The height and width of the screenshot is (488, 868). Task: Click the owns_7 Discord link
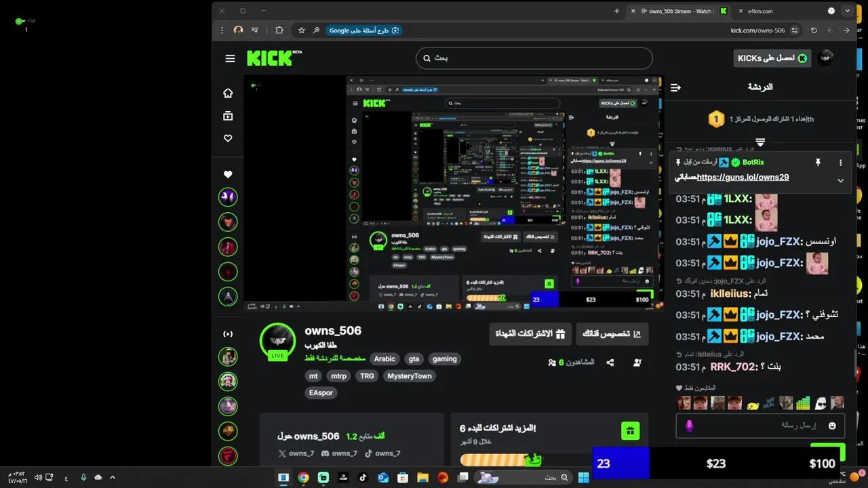338,453
